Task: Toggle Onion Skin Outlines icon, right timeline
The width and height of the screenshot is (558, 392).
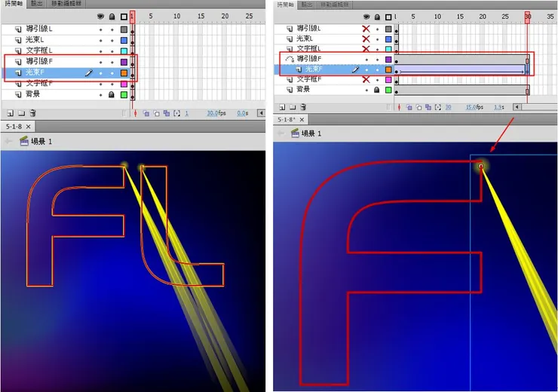Action: click(418, 107)
